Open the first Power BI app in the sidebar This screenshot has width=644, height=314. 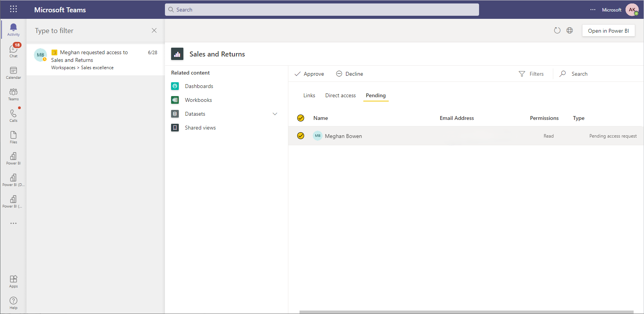point(13,158)
